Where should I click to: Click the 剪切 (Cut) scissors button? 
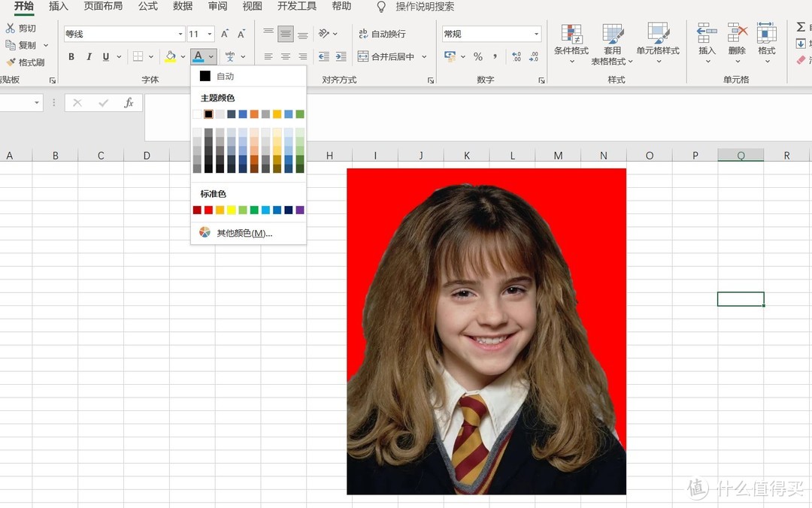coord(21,29)
